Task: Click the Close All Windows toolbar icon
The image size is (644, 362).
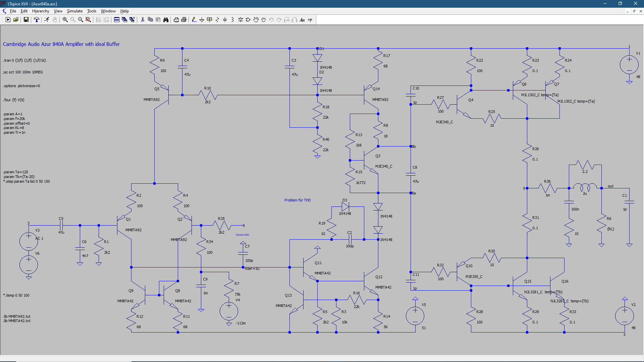Action: [x=132, y=20]
